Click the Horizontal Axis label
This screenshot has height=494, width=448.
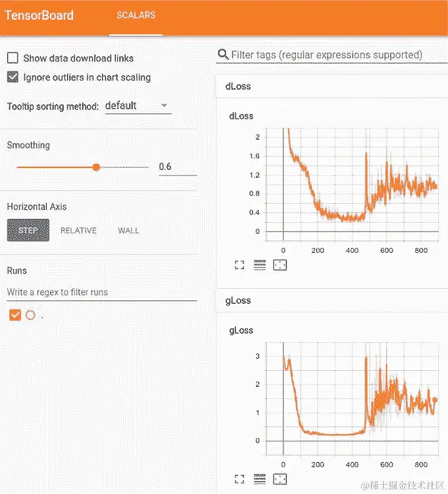pyautogui.click(x=37, y=207)
